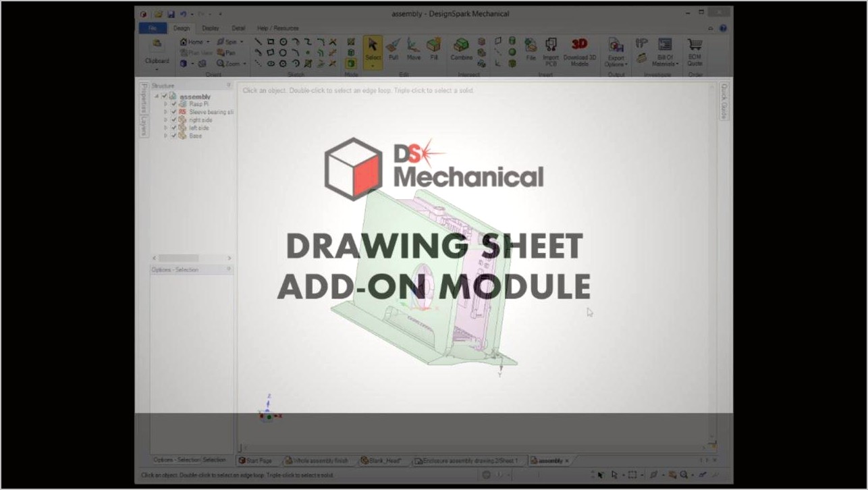Click scroll right arrow in Structure panel
This screenshot has height=490, width=868.
229,258
